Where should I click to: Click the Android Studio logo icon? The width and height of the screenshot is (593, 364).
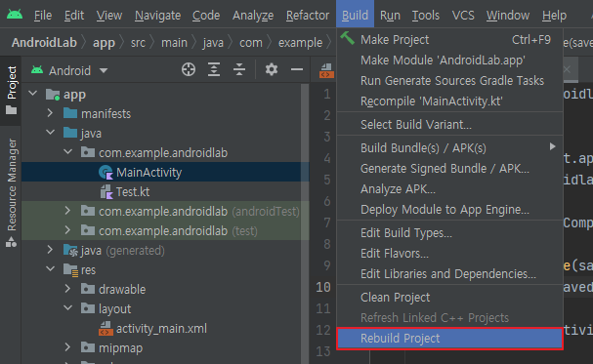15,15
